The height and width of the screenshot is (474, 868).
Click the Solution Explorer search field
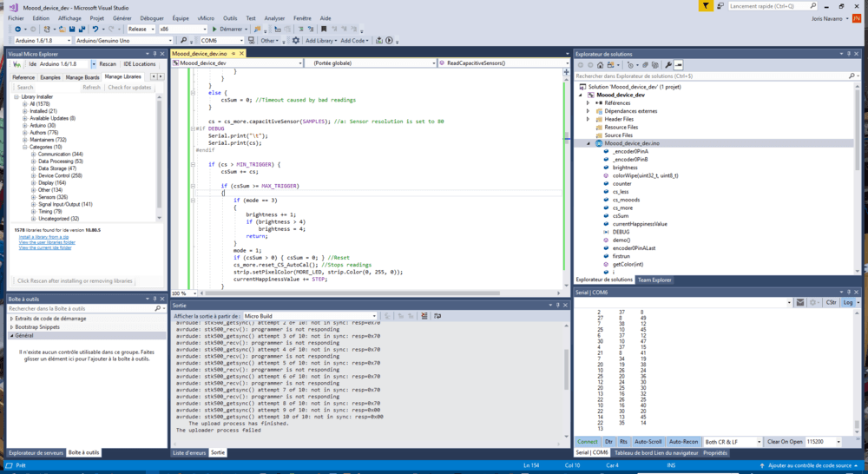[x=712, y=76]
